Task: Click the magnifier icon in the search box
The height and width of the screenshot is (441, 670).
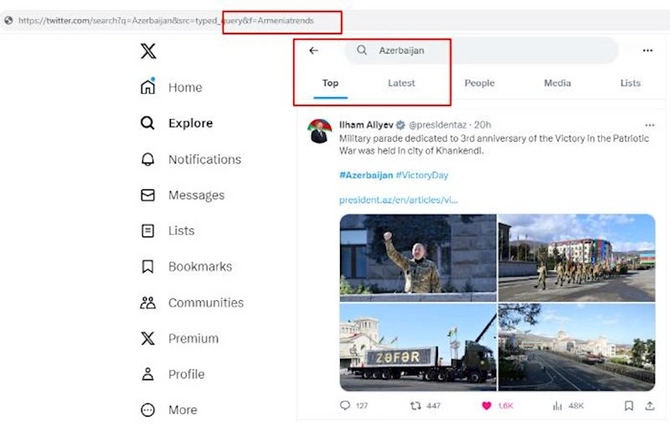Action: pos(362,50)
